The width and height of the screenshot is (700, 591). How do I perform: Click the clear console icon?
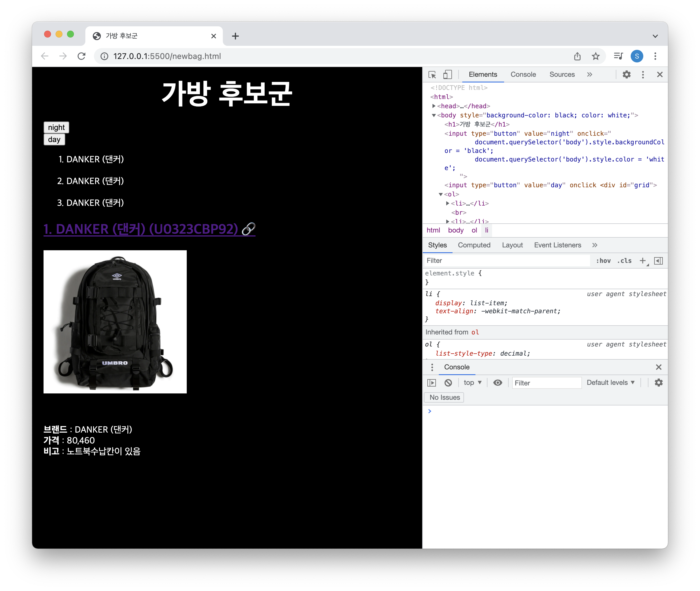pyautogui.click(x=448, y=383)
